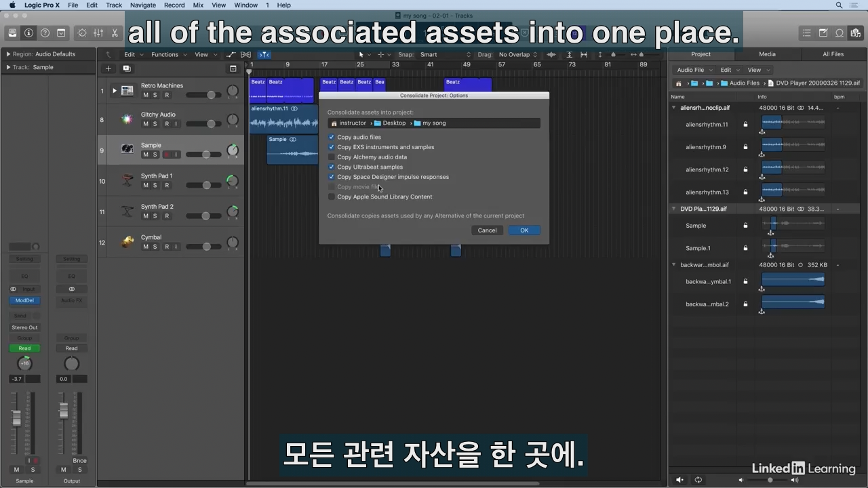Open tracks area Edit menu

coord(132,54)
